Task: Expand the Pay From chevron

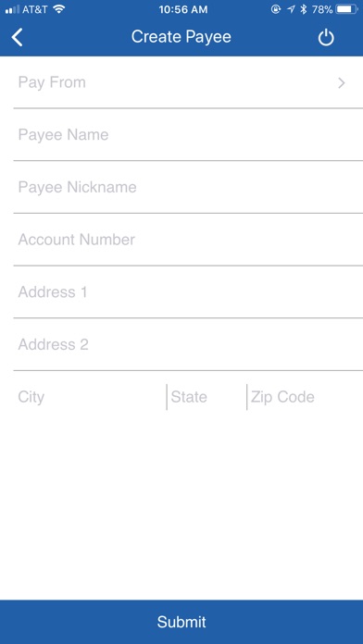Action: [x=341, y=83]
